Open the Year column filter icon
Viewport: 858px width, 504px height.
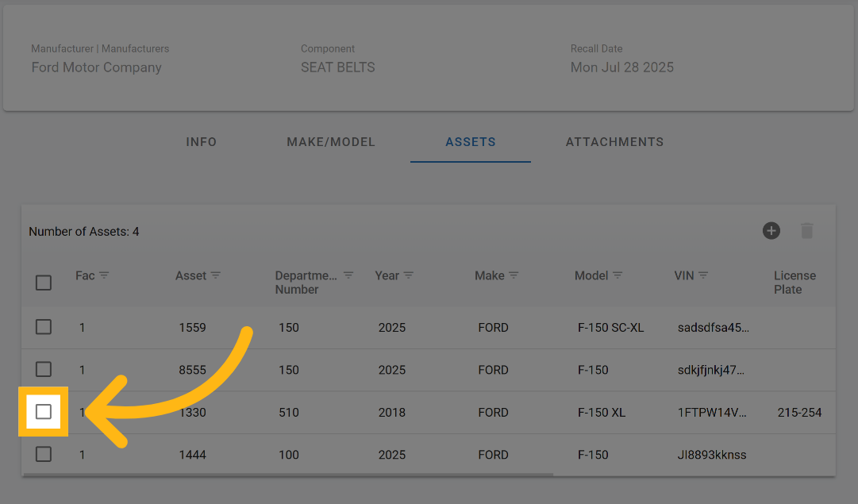point(409,275)
